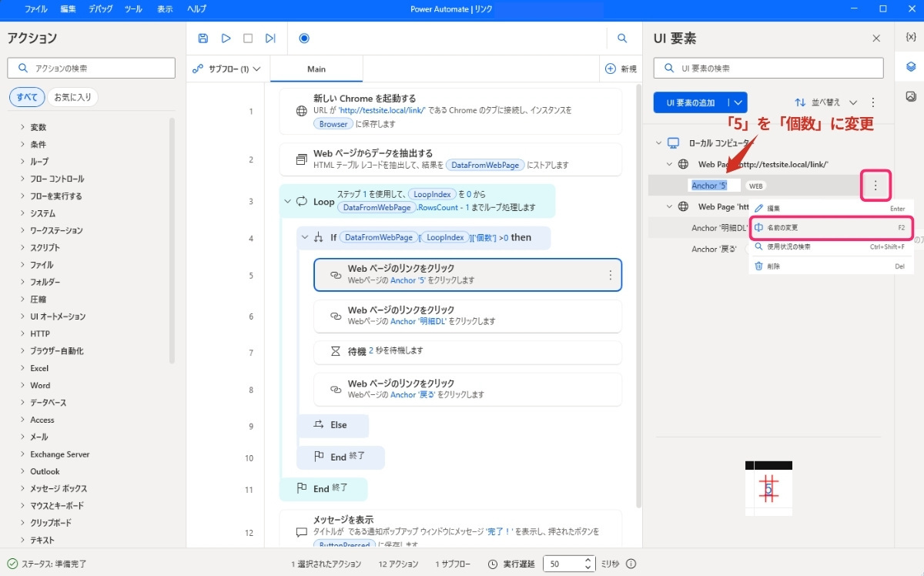Open the 編集 menu
924x576 pixels.
coord(68,9)
